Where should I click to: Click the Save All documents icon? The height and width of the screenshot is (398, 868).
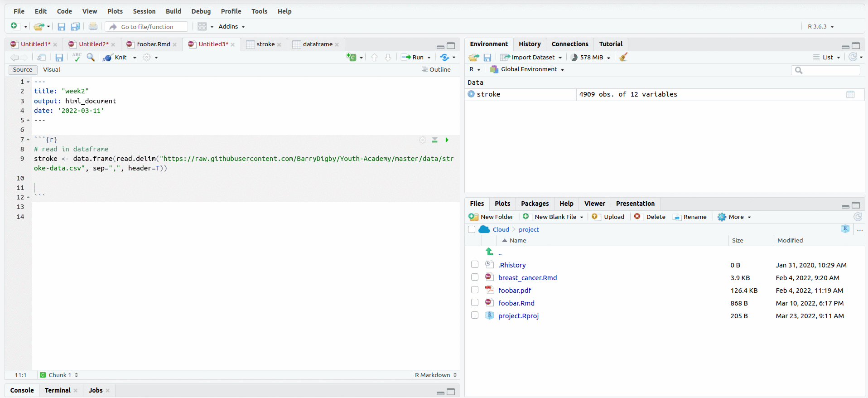click(x=75, y=27)
